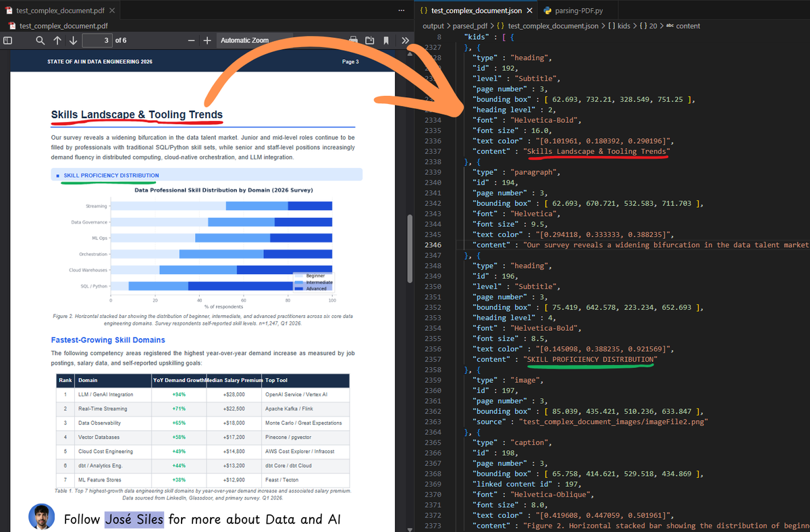
Task: Click the 'Top Tool' table header
Action: click(x=277, y=380)
